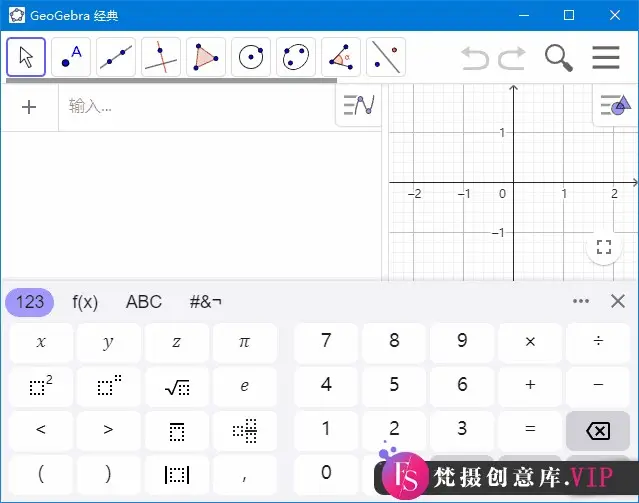Tap the y variable key
This screenshot has height=503, width=639.
(x=108, y=342)
